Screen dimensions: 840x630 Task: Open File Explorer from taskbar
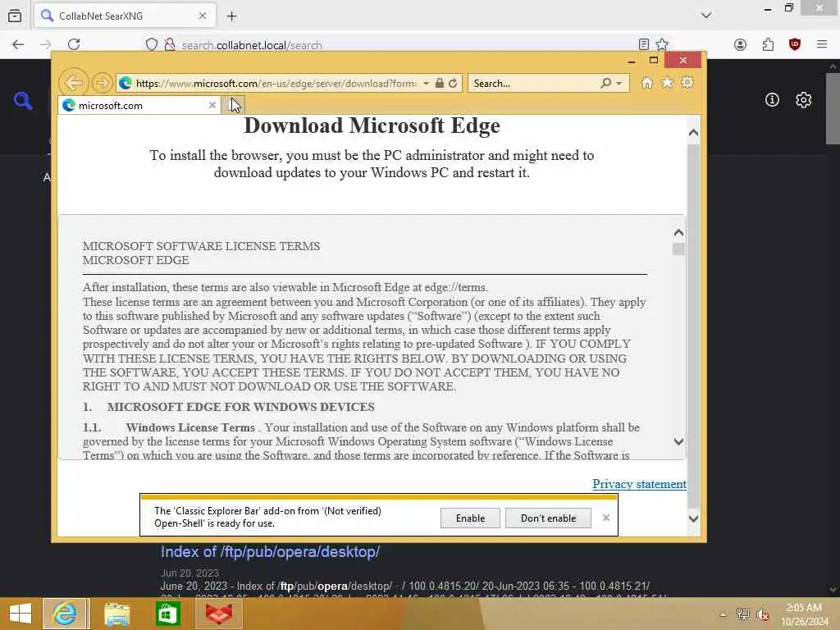pyautogui.click(x=116, y=614)
